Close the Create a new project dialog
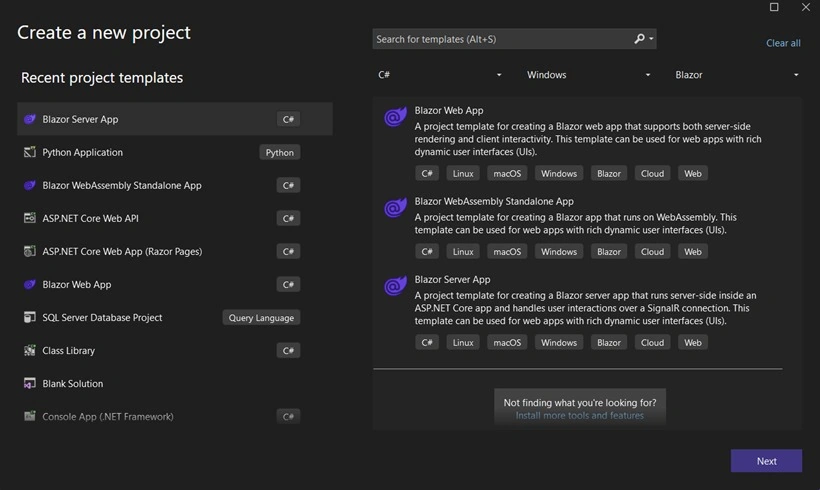The height and width of the screenshot is (490, 820). tap(806, 7)
